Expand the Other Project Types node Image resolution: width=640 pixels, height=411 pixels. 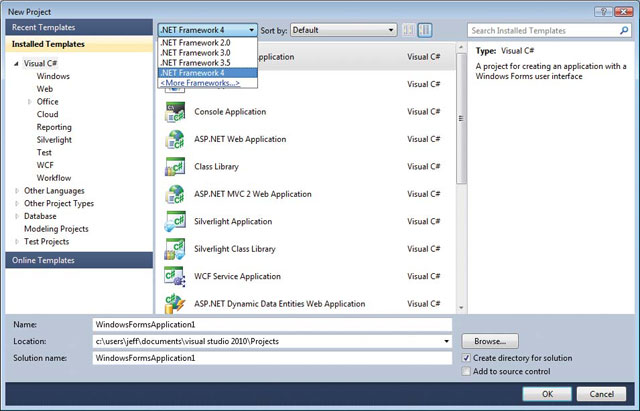(x=17, y=203)
